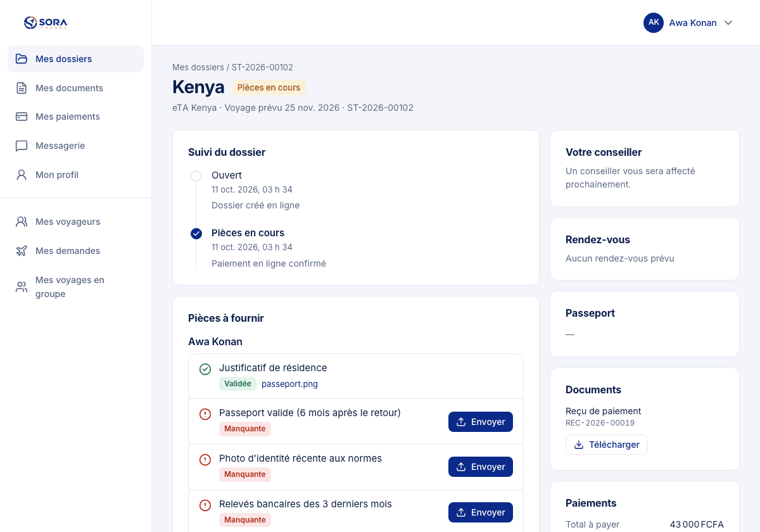This screenshot has width=760, height=532.
Task: Click the REC-2026-00019 receipt number
Action: point(600,423)
